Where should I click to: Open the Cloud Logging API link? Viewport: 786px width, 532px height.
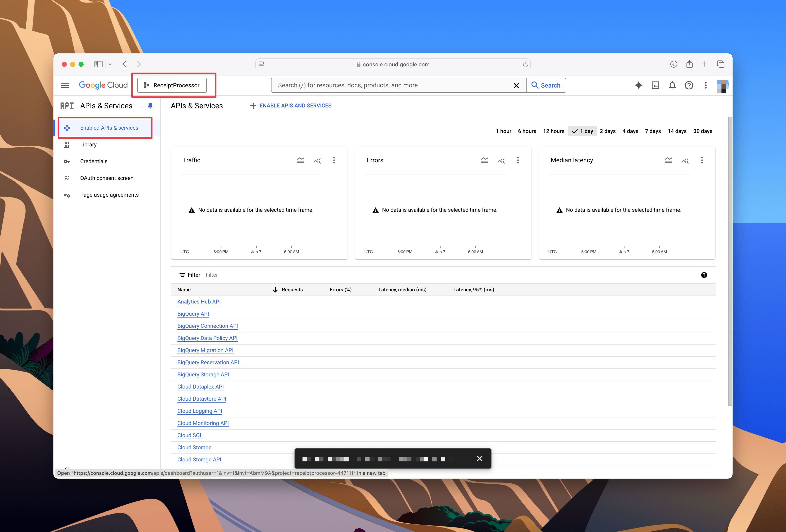click(x=200, y=411)
